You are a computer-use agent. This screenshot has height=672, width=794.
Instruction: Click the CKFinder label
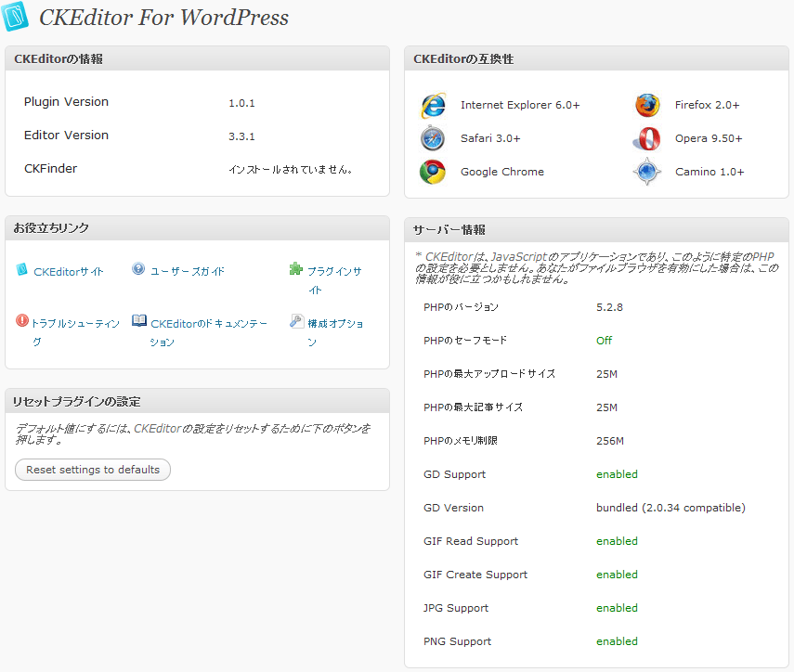[51, 169]
